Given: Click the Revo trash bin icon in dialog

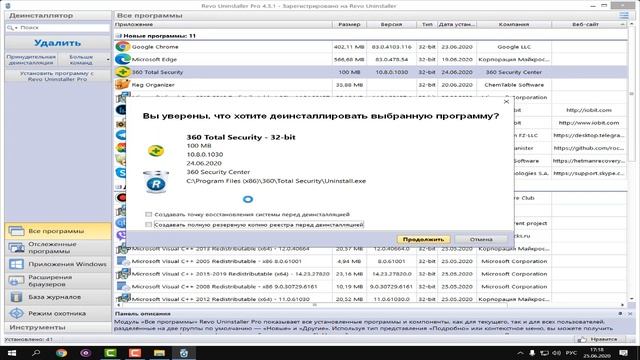Looking at the screenshot, I should (x=156, y=182).
